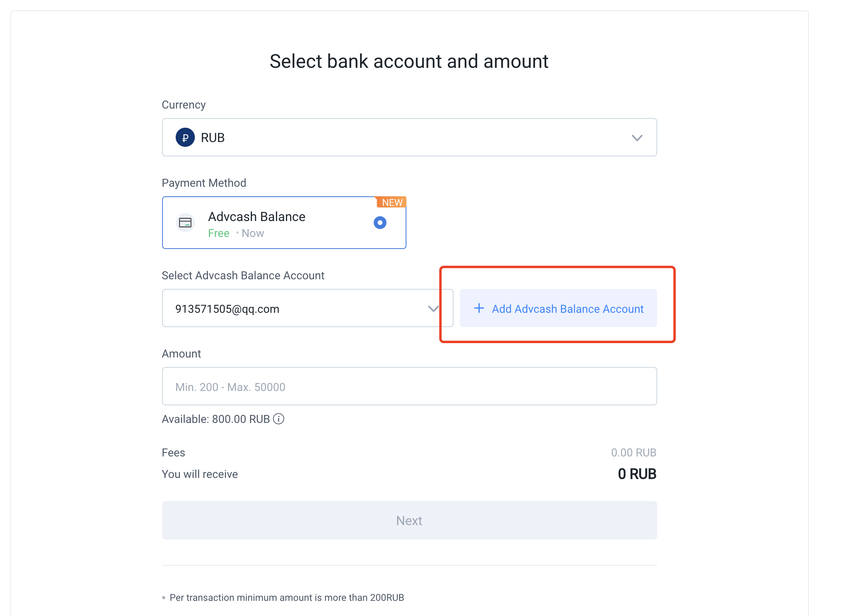Image resolution: width=848 pixels, height=616 pixels.
Task: Click the Advcash card icon
Action: (185, 223)
